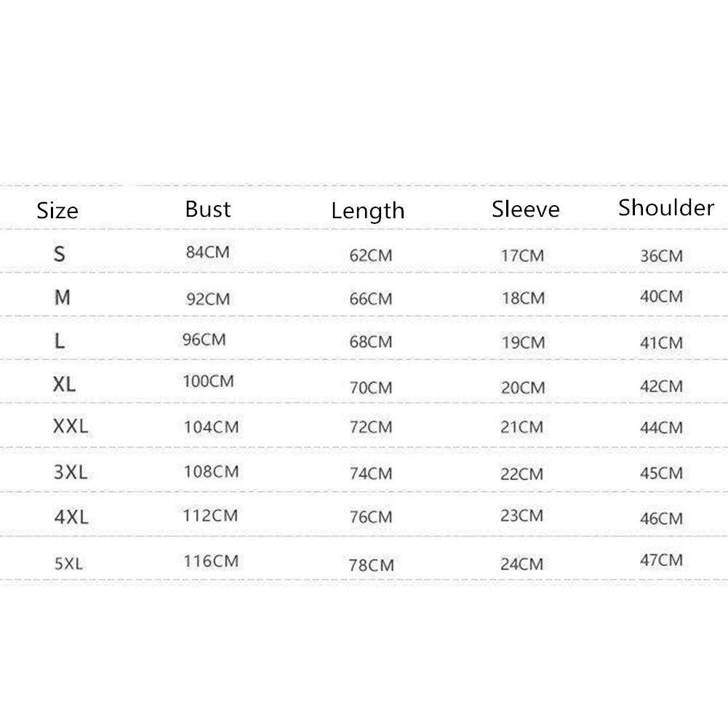Image resolution: width=728 pixels, height=728 pixels.
Task: Select the Length column header
Action: pyautogui.click(x=368, y=211)
